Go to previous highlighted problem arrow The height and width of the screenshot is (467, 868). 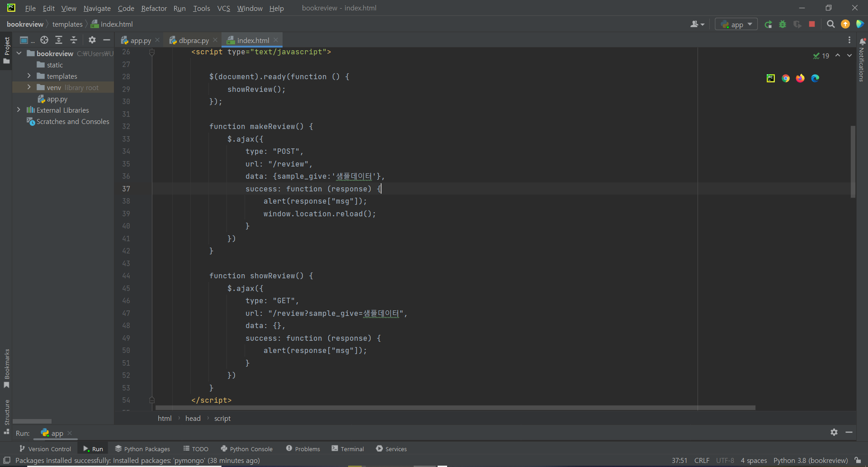point(838,56)
